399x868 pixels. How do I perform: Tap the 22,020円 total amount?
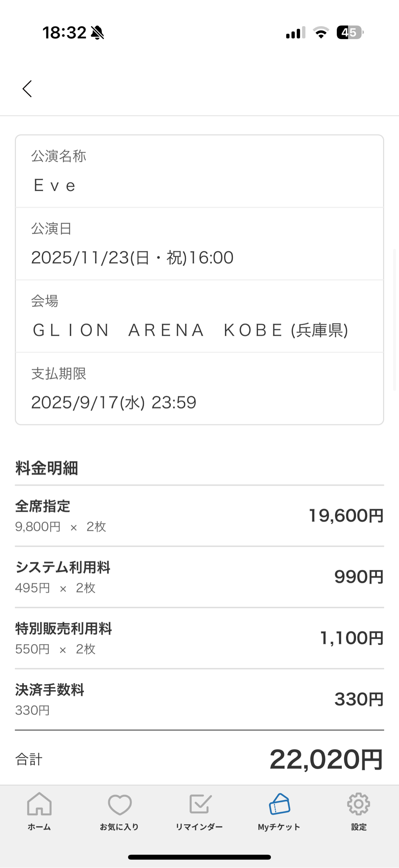click(x=326, y=760)
